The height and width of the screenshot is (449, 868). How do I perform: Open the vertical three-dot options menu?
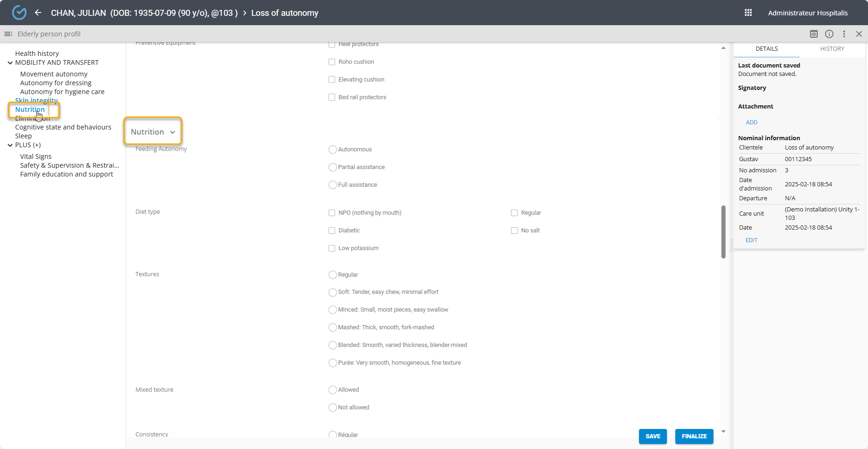click(x=844, y=34)
